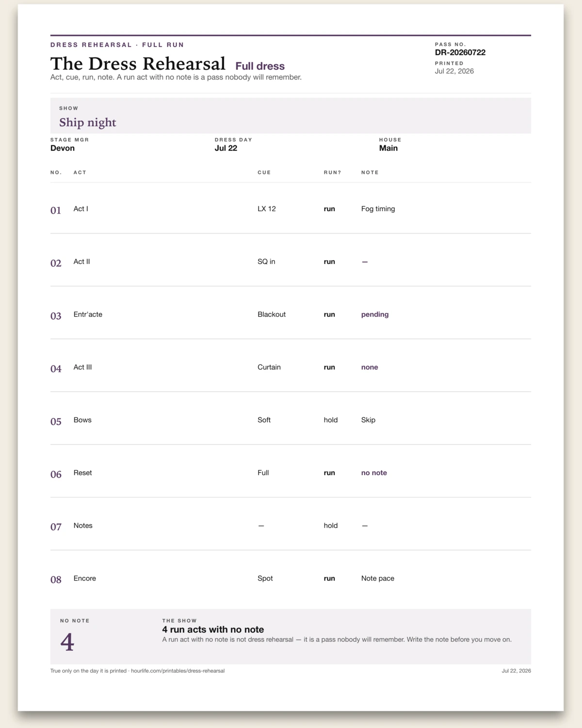Click the '4 run acts with no note' heading

point(213,629)
